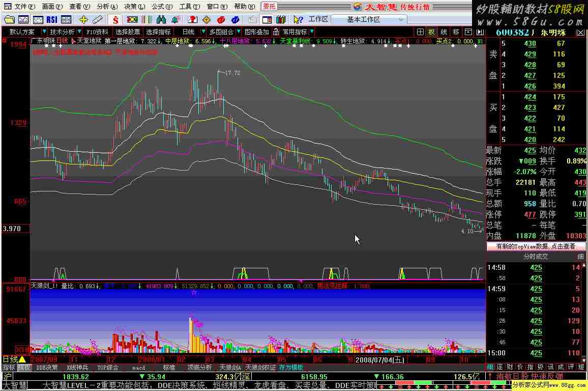Screen dimensions: 588x391
Task: Toggle the 移 shift button
Action: (456, 32)
